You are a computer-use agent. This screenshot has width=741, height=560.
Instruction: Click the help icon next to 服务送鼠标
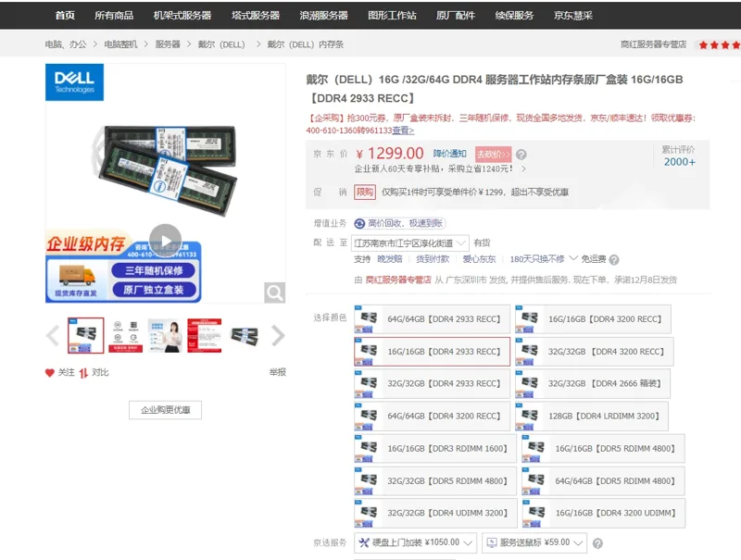597,543
